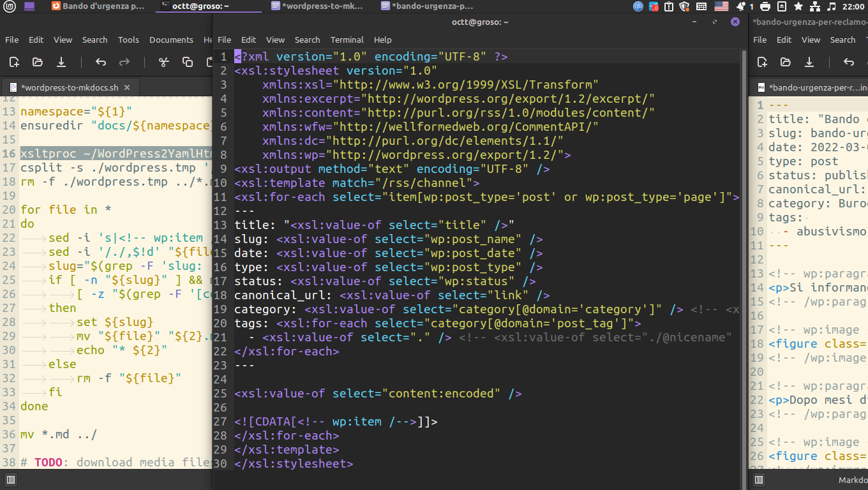The width and height of the screenshot is (868, 490).
Task: Open terminal View menu
Action: pyautogui.click(x=276, y=40)
